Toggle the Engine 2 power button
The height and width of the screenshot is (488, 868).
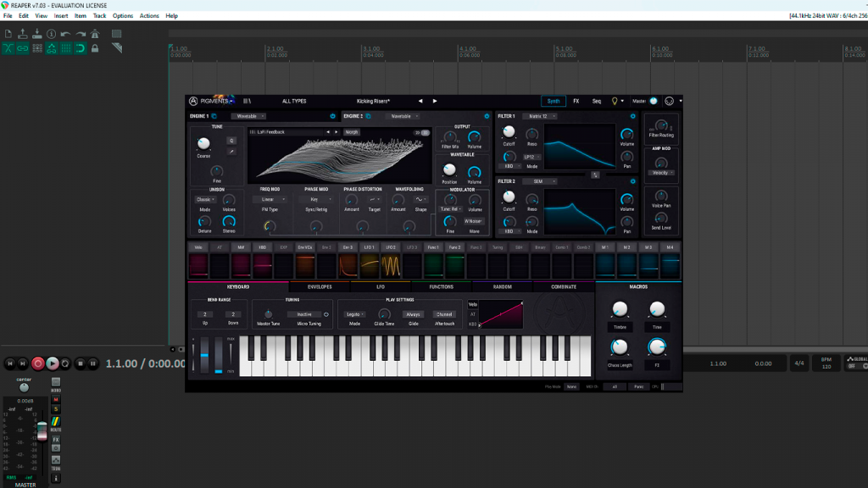coord(487,116)
